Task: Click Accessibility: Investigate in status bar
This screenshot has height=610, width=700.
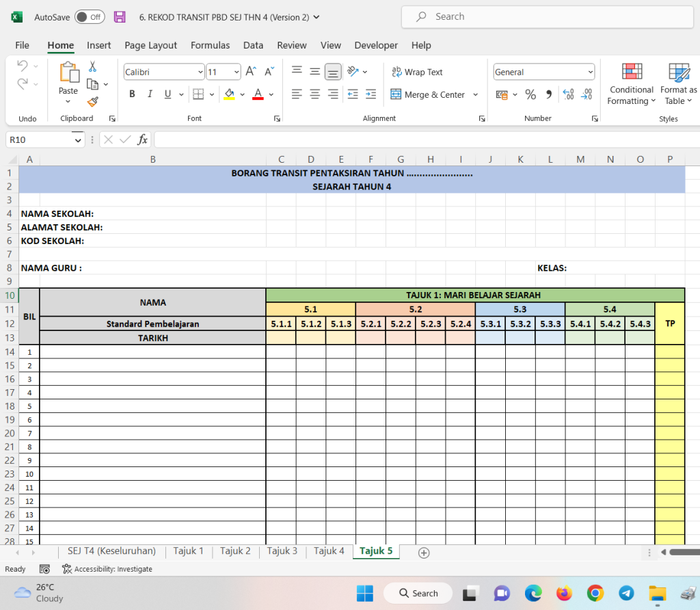Action: click(107, 569)
